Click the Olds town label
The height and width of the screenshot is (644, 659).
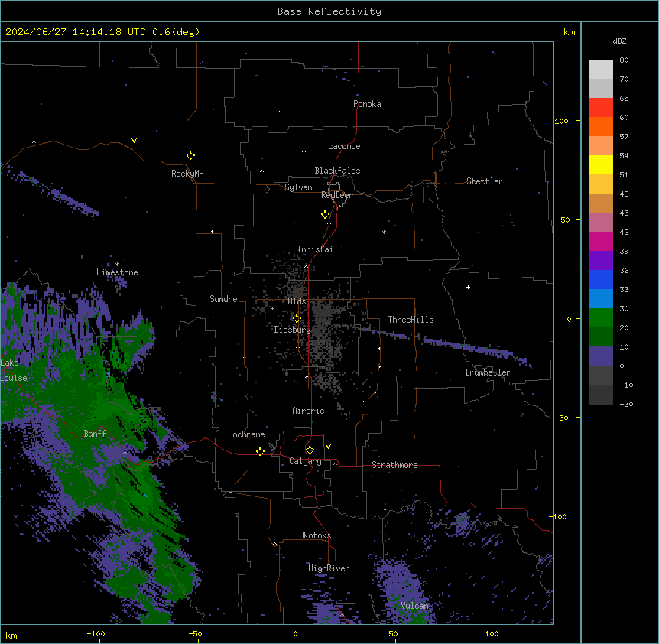click(297, 301)
